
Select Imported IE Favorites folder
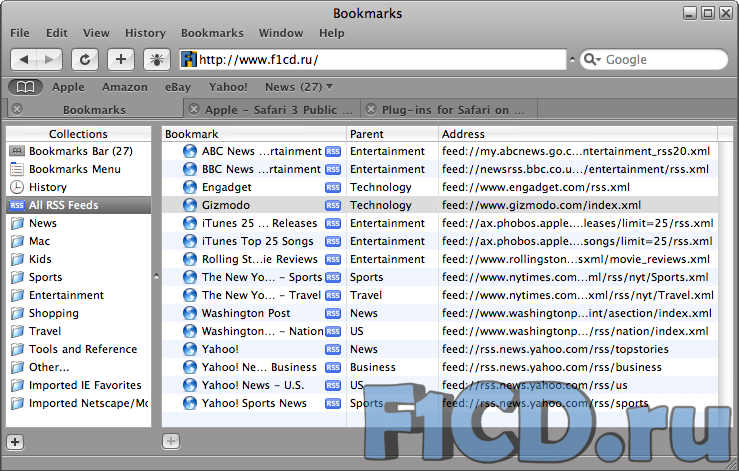pyautogui.click(x=79, y=385)
